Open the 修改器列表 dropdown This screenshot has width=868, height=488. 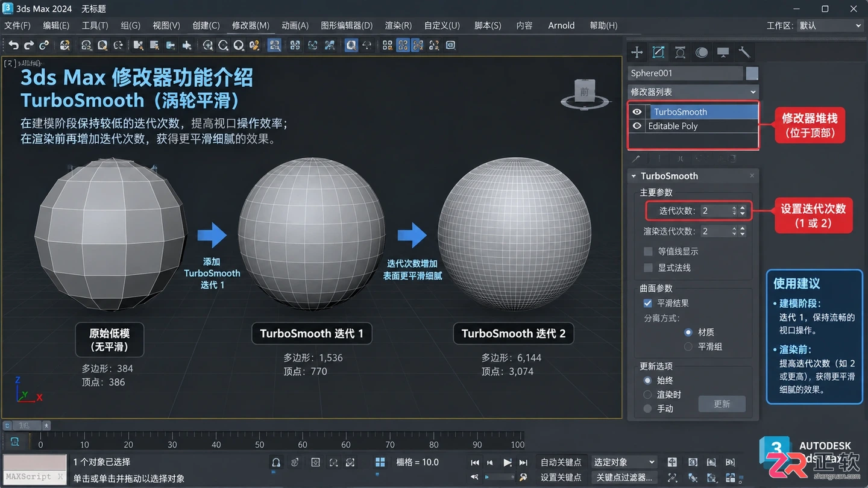click(693, 92)
